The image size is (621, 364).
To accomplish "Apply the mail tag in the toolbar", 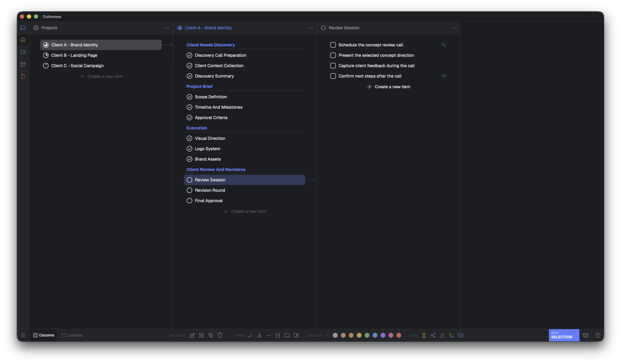I will pos(461,335).
